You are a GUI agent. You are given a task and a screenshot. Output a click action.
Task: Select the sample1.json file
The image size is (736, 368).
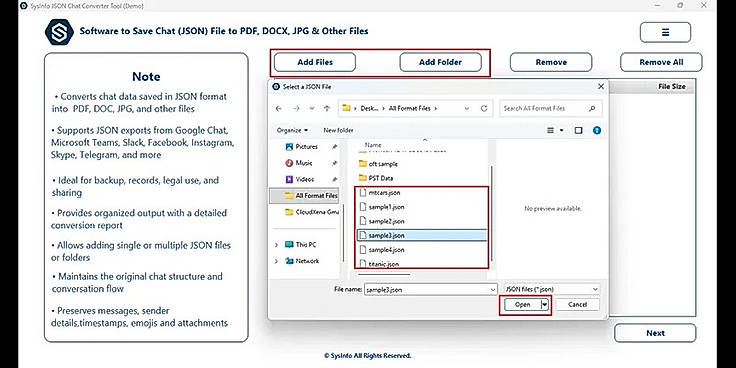381,207
